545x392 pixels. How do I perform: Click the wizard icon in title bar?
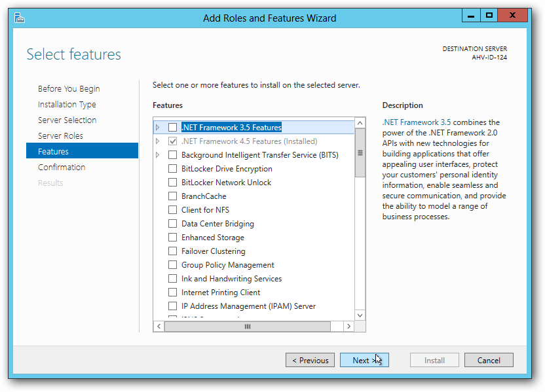[x=20, y=18]
